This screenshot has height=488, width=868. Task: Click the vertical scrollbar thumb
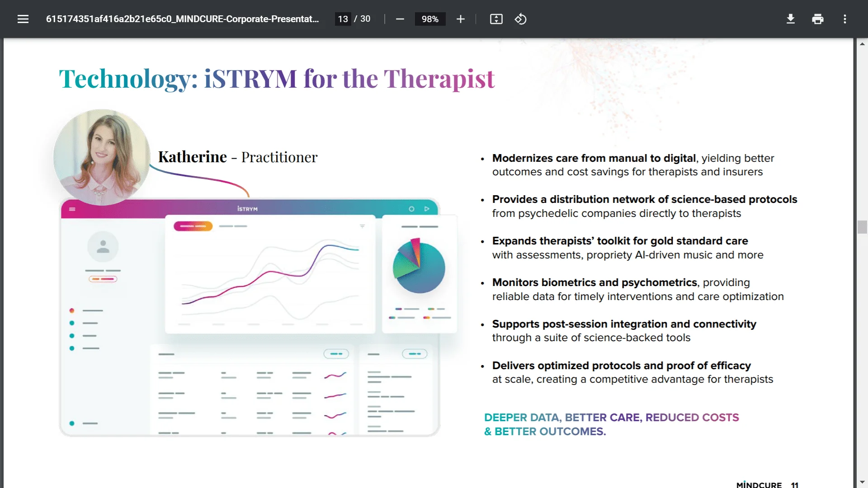point(862,227)
